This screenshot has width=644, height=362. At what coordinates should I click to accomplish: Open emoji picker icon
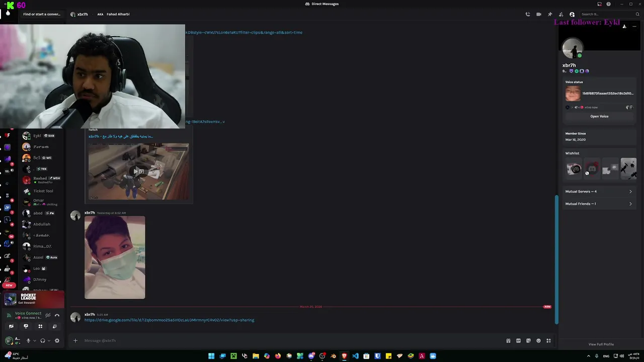click(538, 340)
